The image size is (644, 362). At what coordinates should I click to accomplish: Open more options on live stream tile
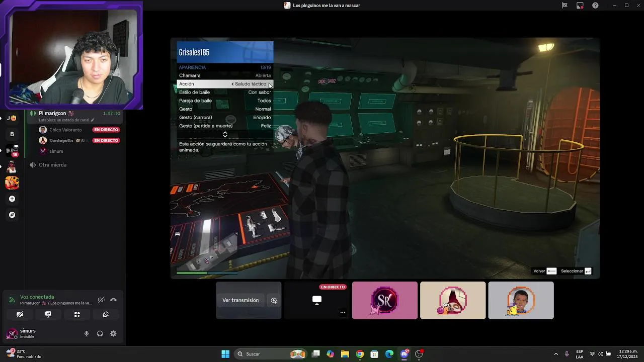pos(343,312)
